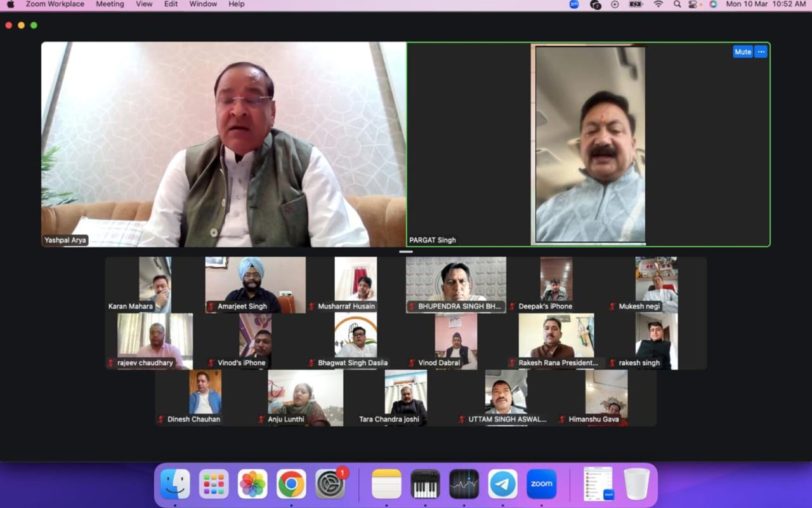Open the Wi-Fi menu in menu bar
The width and height of the screenshot is (812, 508).
point(658,4)
